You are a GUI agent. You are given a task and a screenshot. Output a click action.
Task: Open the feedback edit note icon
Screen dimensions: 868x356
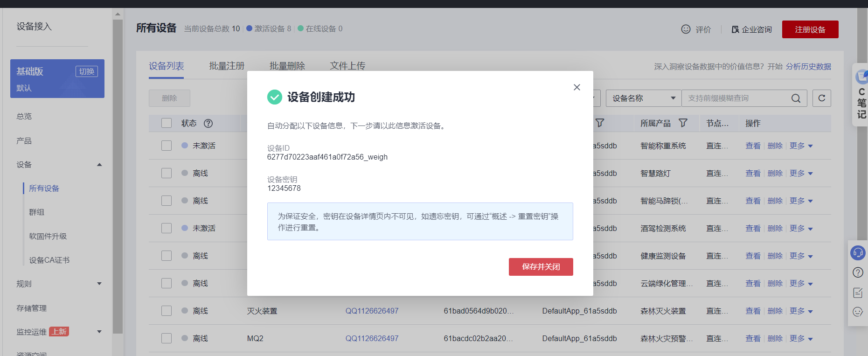(x=858, y=293)
